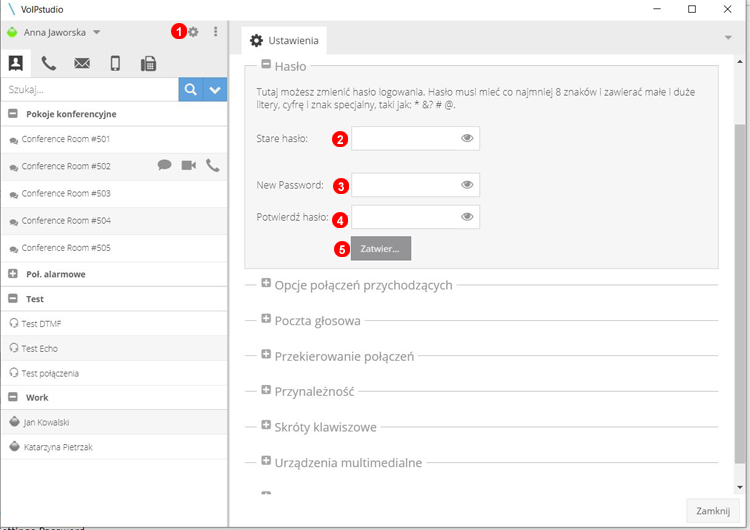This screenshot has width=750, height=530.
Task: Start chat with Conference Room #502
Action: point(165,165)
